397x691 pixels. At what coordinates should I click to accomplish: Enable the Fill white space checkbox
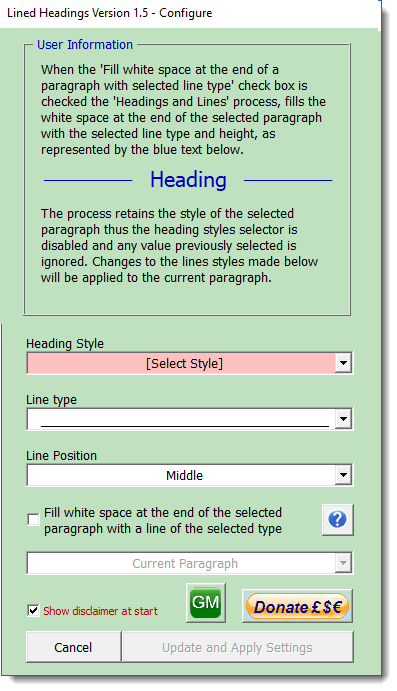pyautogui.click(x=33, y=520)
